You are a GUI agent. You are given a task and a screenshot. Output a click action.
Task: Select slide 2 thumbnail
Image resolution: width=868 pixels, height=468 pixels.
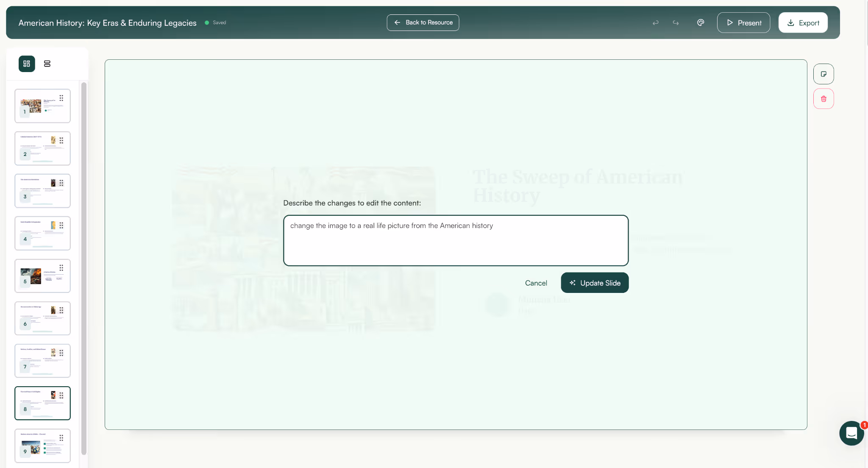click(42, 148)
